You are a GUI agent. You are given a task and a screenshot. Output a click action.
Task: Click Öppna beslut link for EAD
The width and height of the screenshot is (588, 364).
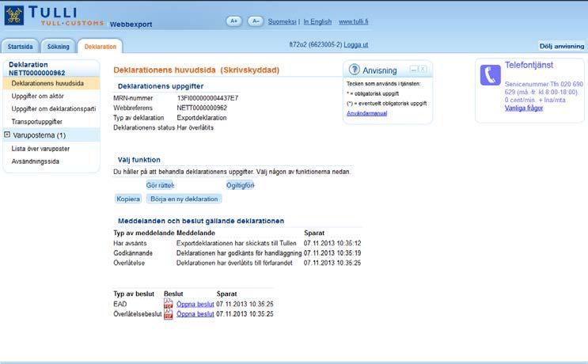pos(195,304)
